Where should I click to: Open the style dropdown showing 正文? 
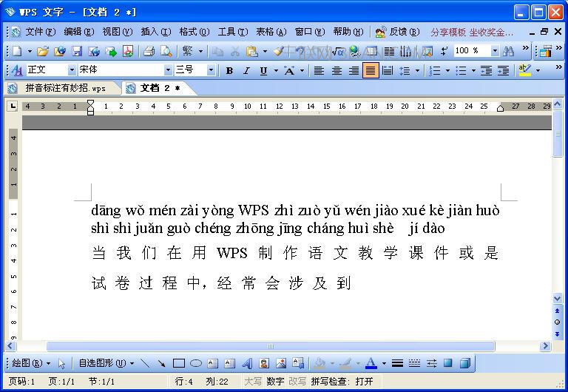[72, 70]
